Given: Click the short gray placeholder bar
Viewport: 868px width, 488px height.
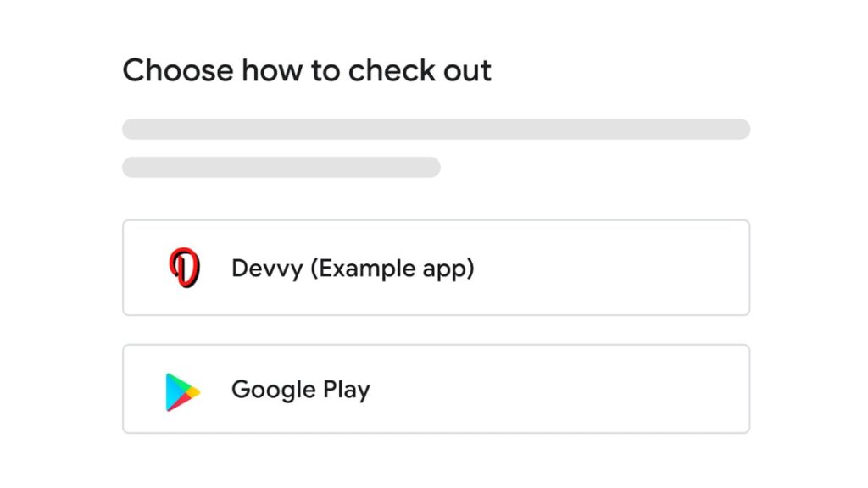Looking at the screenshot, I should [281, 167].
